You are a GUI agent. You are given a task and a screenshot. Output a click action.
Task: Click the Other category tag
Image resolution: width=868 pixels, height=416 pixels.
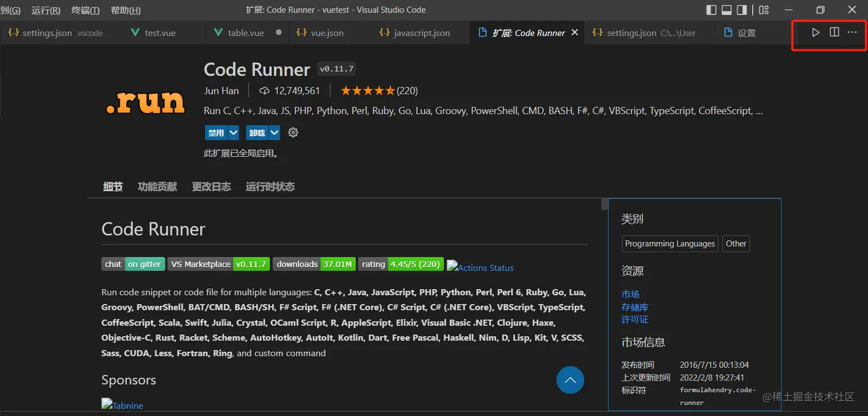click(736, 243)
